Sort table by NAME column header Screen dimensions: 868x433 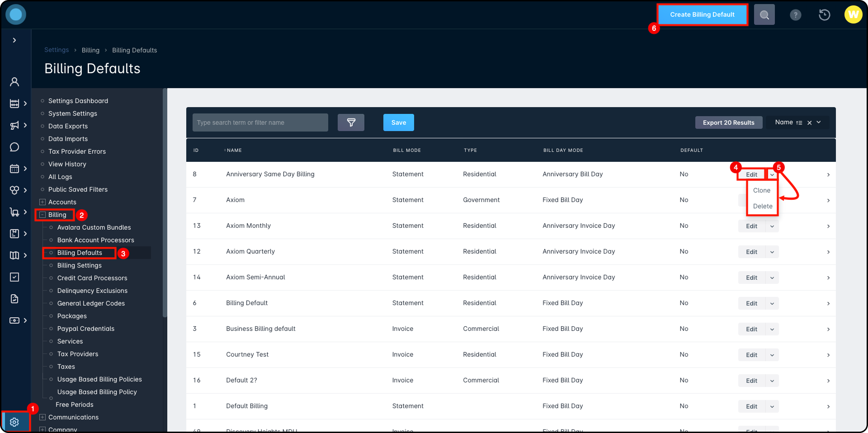click(x=234, y=150)
